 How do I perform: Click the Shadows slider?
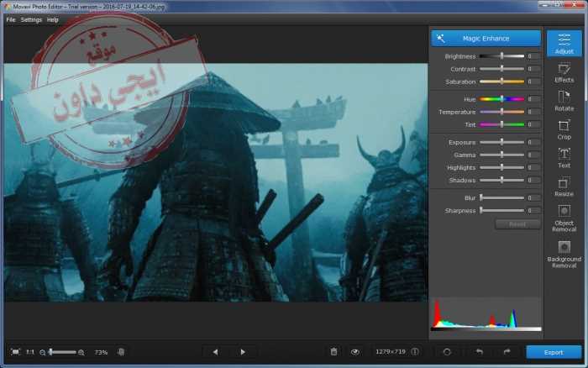pyautogui.click(x=501, y=180)
